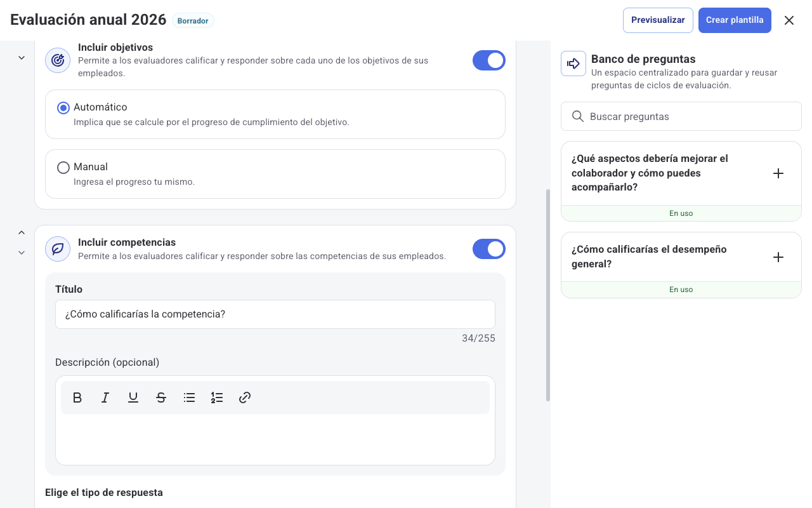The height and width of the screenshot is (508, 812).
Task: Choose the Manual progress radio option
Action: click(x=63, y=168)
